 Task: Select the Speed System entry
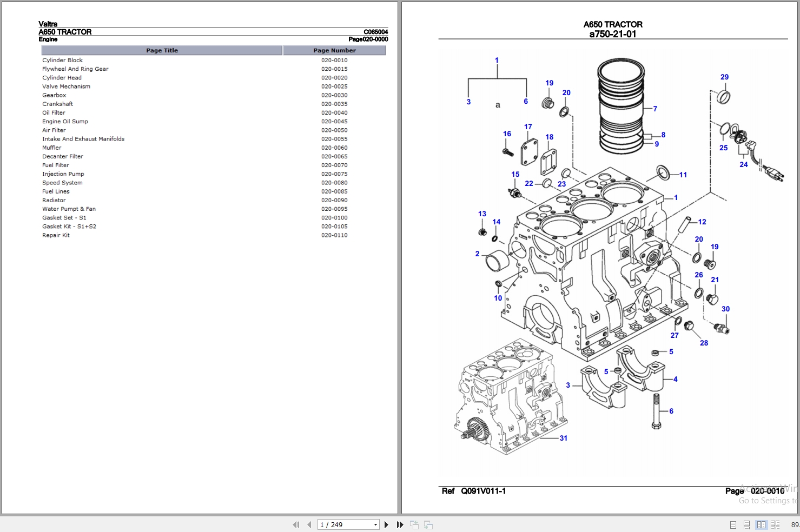click(62, 183)
